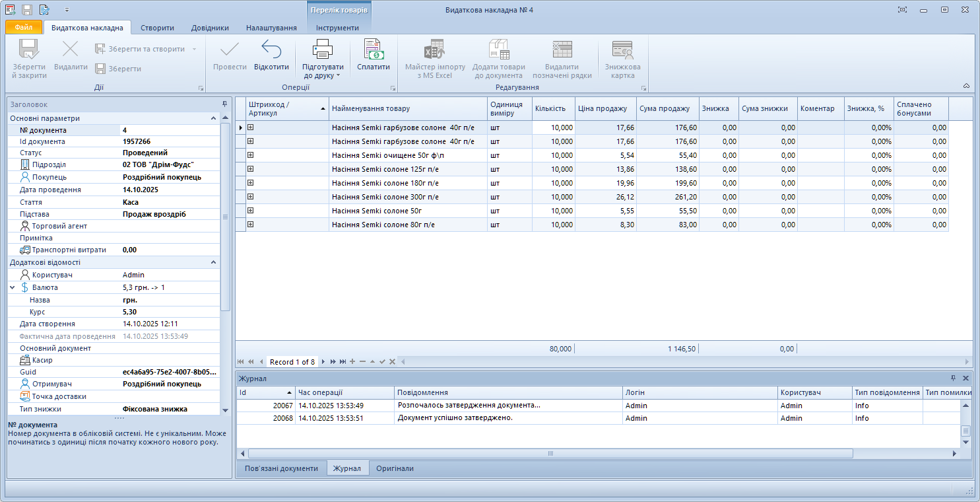
Task: Click the journal horizontal scrollbar thumb
Action: [550, 454]
